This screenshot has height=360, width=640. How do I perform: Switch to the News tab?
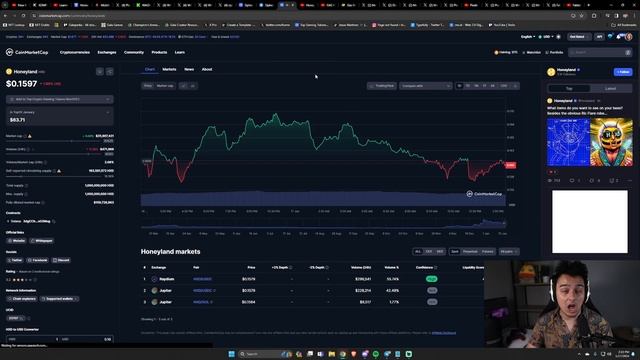(x=189, y=69)
